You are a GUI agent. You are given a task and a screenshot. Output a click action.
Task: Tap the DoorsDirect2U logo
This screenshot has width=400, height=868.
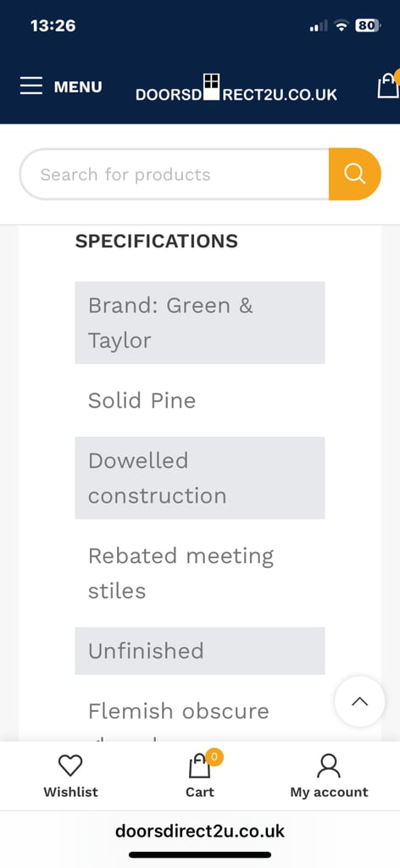point(236,87)
